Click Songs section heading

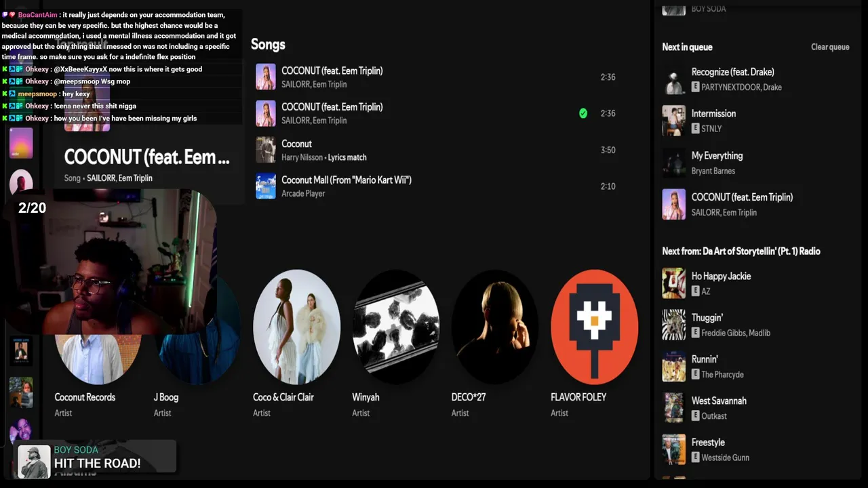click(x=268, y=45)
